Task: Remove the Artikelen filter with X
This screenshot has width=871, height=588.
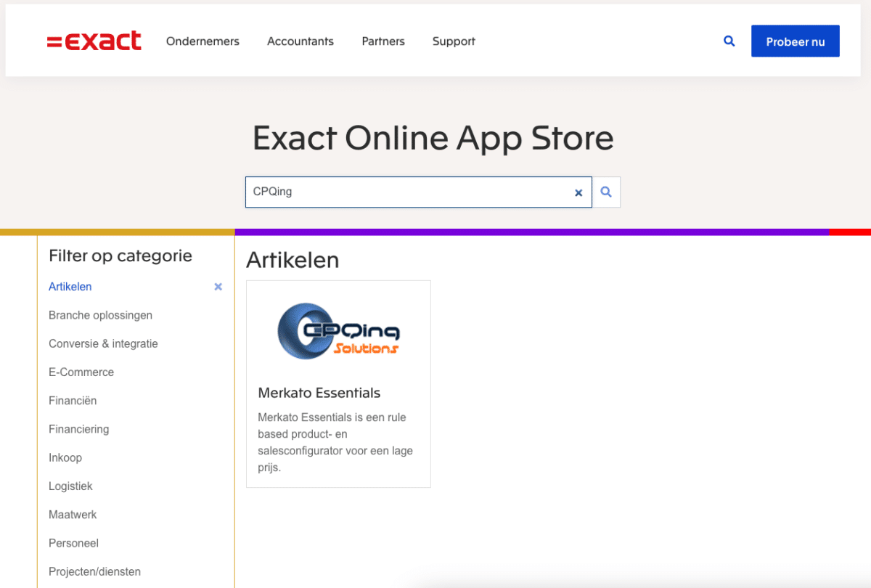Action: click(x=218, y=287)
